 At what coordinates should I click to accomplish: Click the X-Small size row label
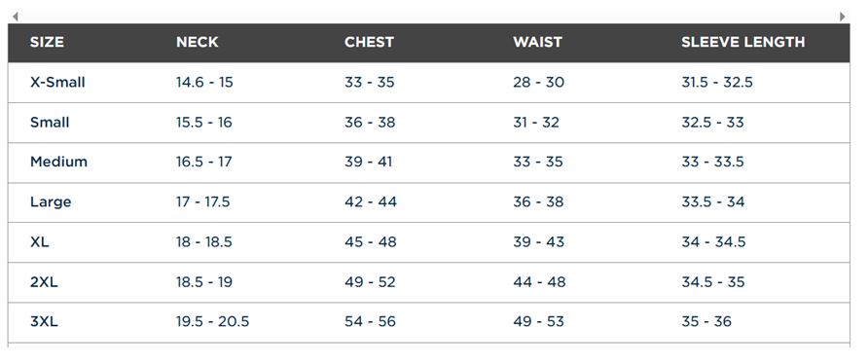(57, 82)
